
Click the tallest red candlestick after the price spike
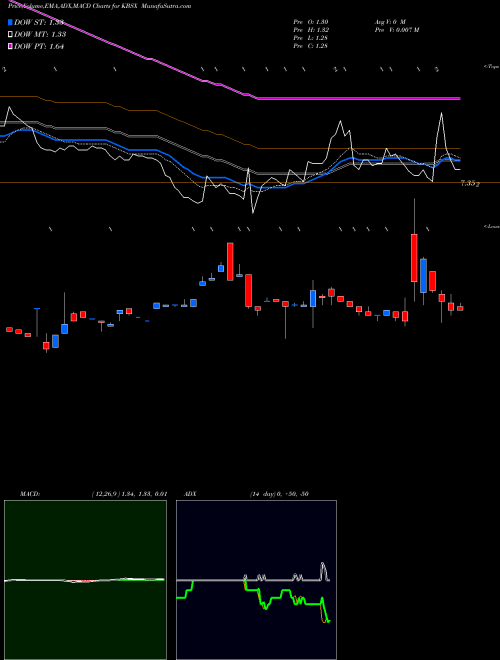[x=415, y=258]
